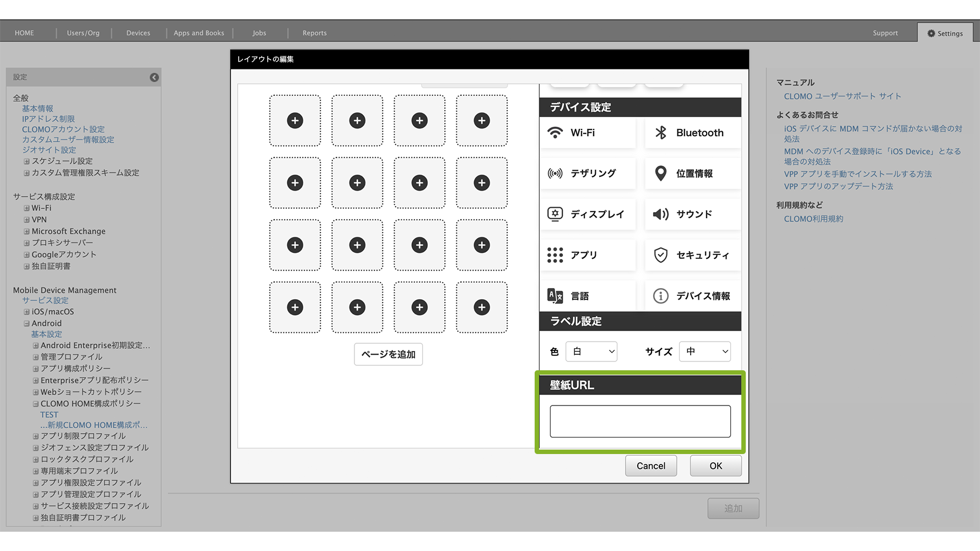Switch to the Reports tab
Image resolution: width=980 pixels, height=551 pixels.
coord(314,33)
